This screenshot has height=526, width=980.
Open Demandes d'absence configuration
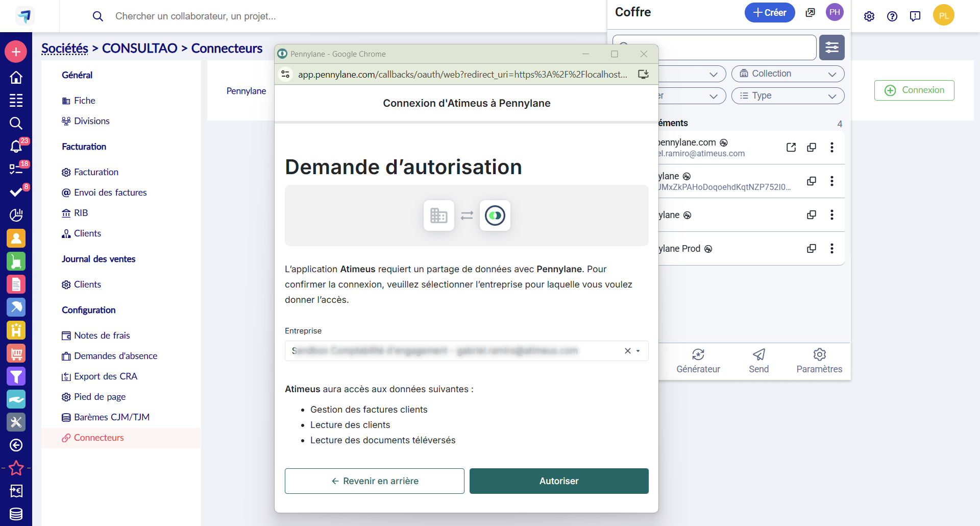pos(110,356)
